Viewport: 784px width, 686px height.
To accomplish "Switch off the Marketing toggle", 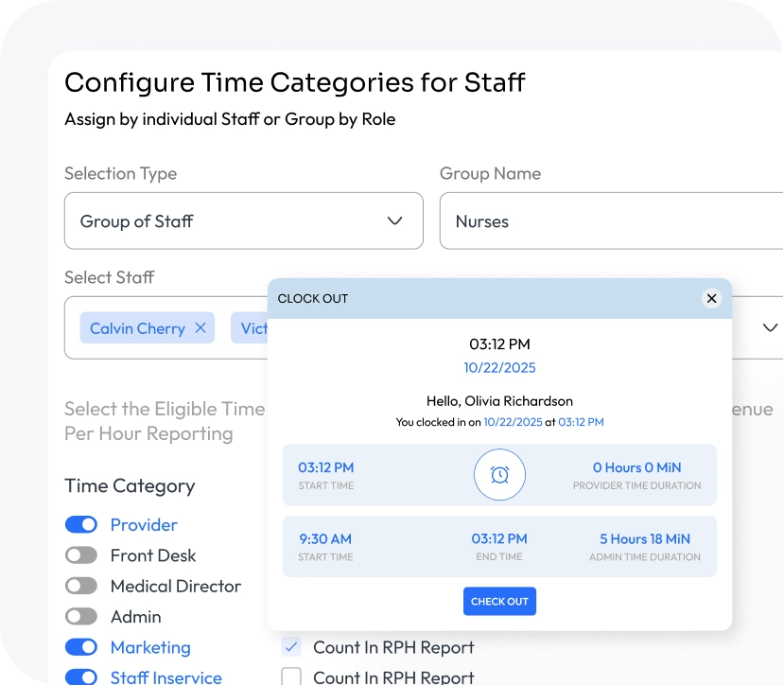I will pos(81,647).
